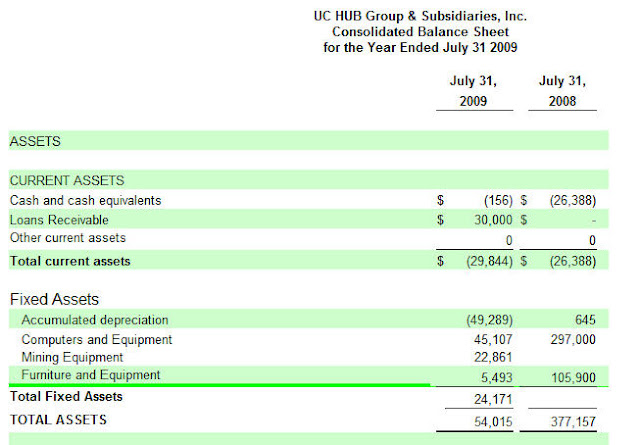Viewport: 640px width, 445px height.
Task: Click the '297,000' value
Action: click(573, 339)
